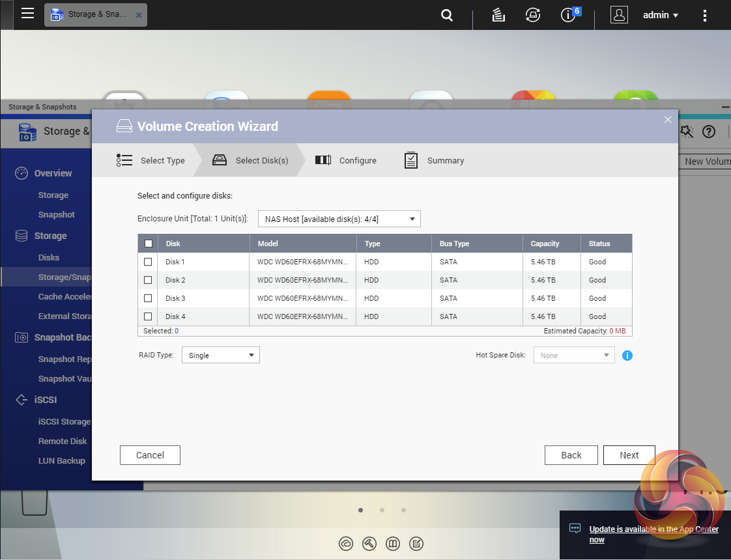Check the Disk 1 checkbox
This screenshot has width=731, height=560.
pos(148,262)
